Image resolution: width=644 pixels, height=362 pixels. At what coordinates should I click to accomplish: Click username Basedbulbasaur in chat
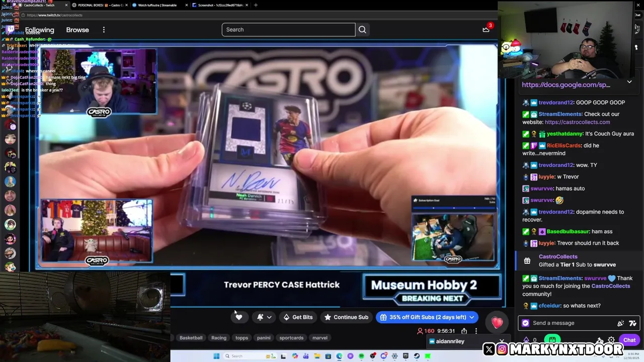point(568,232)
